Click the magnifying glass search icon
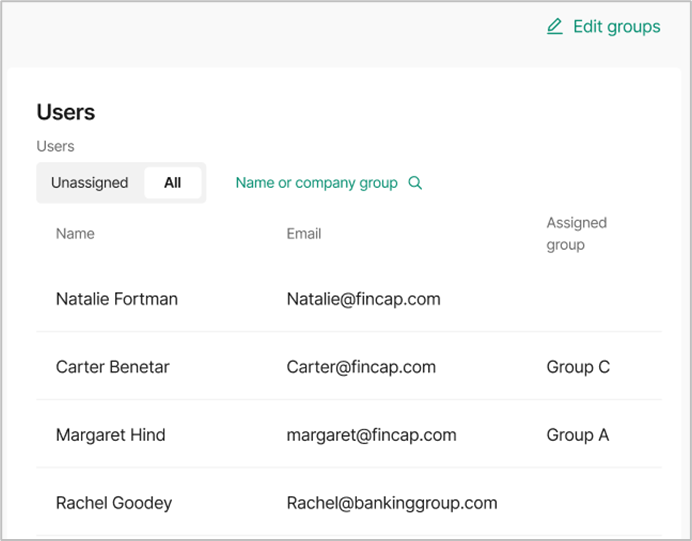 click(x=416, y=183)
